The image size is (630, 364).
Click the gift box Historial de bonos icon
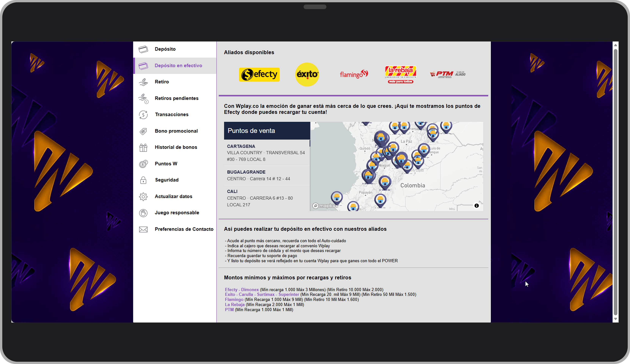point(143,147)
